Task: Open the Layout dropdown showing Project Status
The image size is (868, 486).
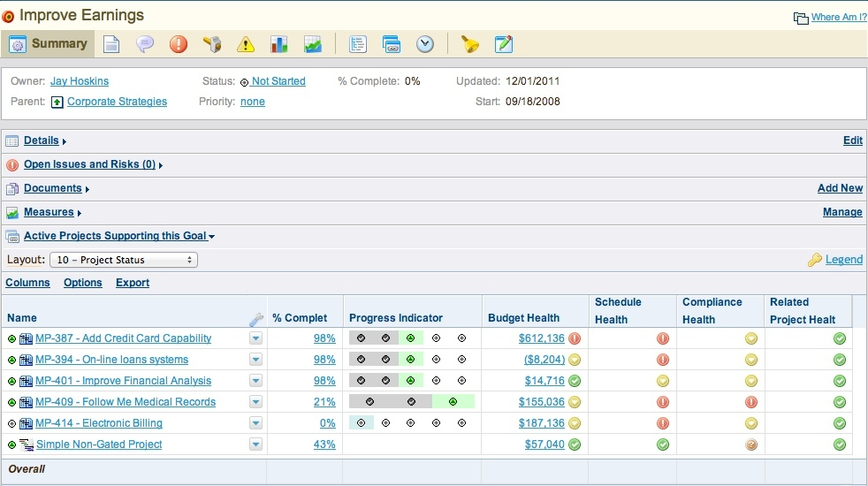Action: (124, 260)
